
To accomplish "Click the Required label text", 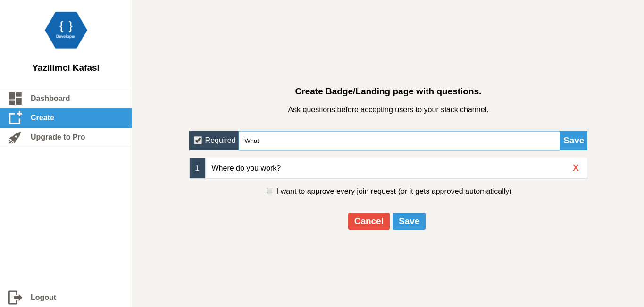I will tap(220, 141).
